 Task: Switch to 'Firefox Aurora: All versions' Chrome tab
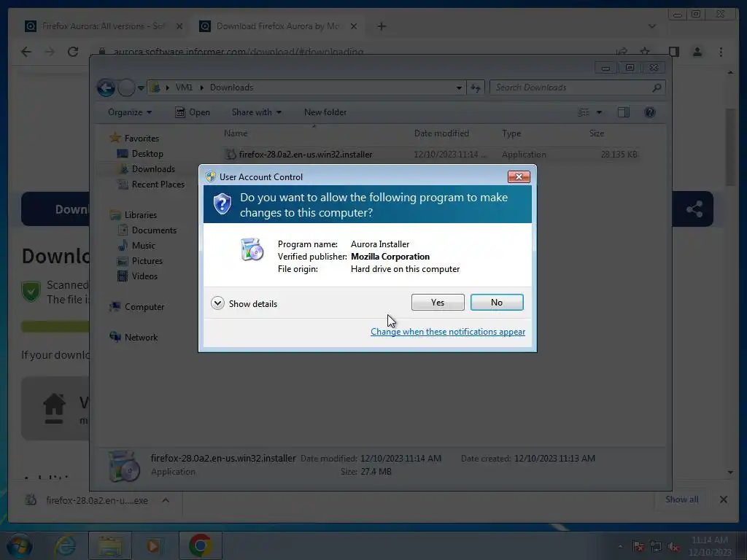pyautogui.click(x=103, y=26)
